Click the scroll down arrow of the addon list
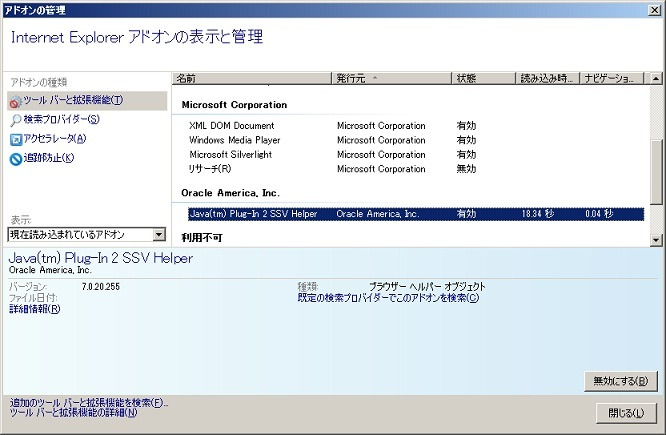 [656, 240]
